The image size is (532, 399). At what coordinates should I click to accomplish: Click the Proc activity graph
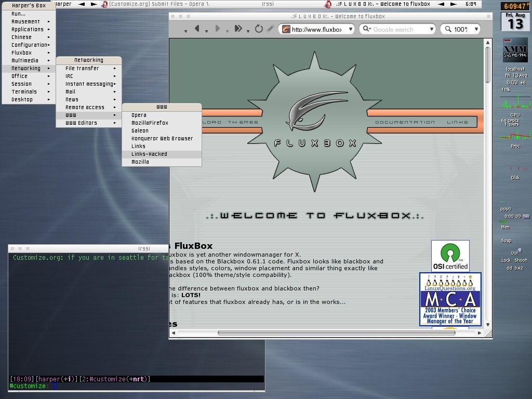(x=515, y=135)
